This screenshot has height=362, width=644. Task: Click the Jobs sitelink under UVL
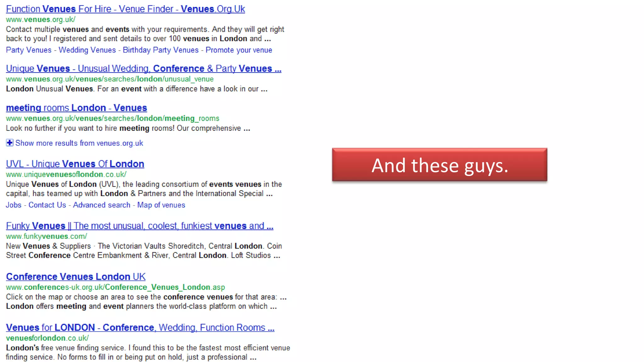pos(14,205)
